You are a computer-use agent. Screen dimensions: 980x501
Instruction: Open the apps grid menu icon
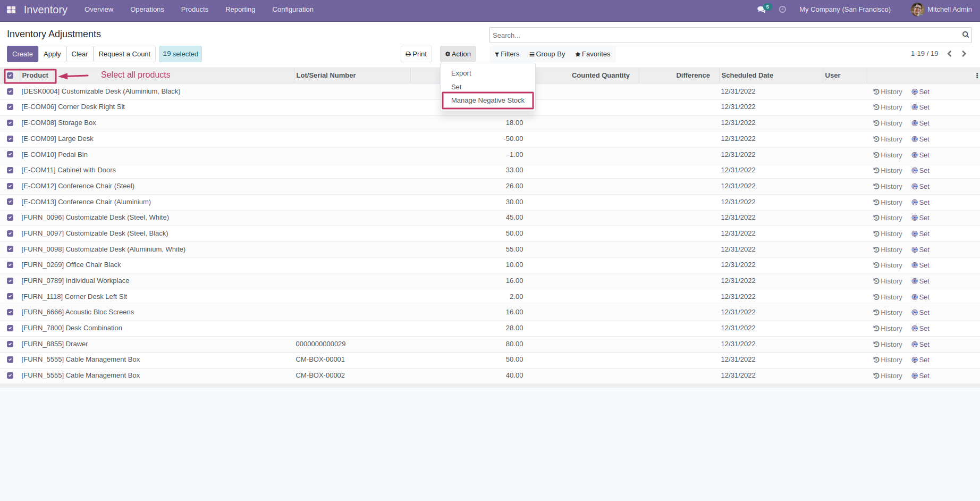pos(11,10)
